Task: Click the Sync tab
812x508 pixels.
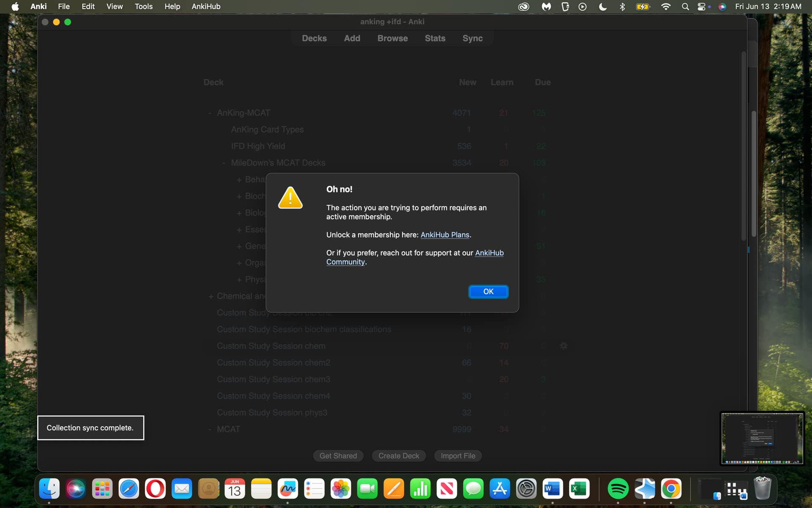Action: (472, 38)
